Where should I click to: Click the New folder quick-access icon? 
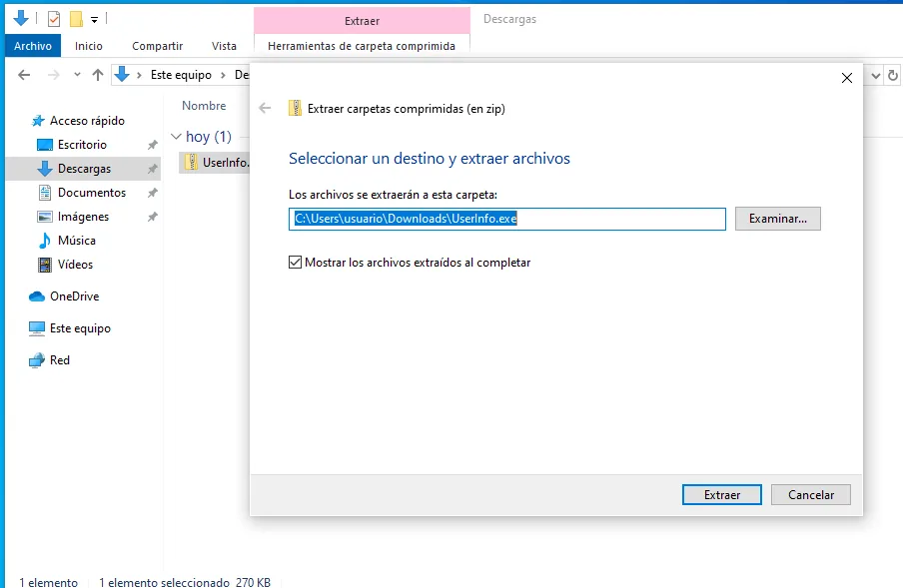[76, 19]
